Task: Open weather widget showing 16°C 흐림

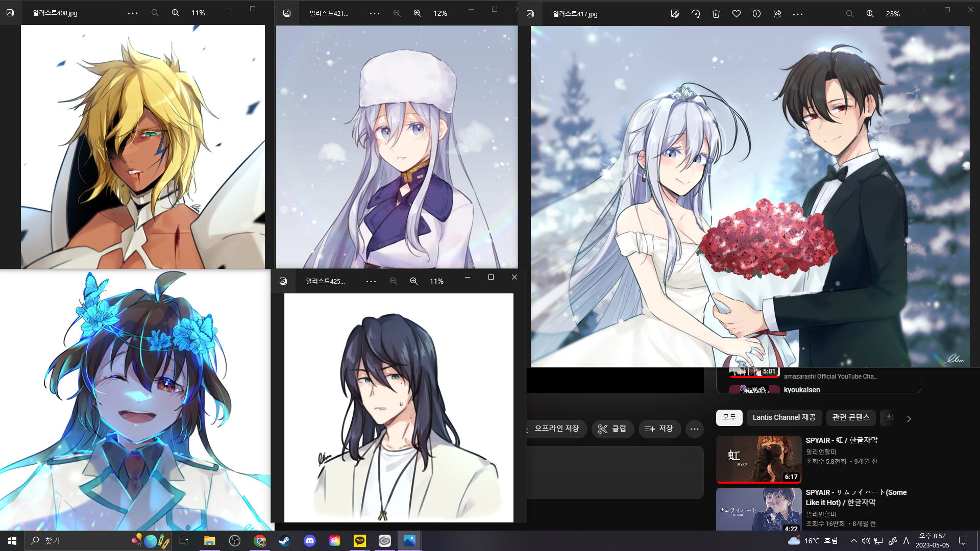Action: tap(813, 541)
